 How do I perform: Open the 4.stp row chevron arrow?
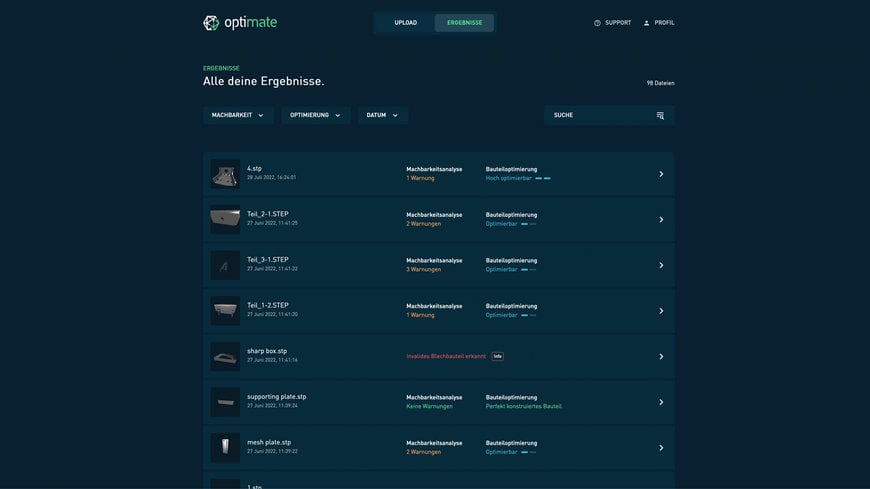pyautogui.click(x=661, y=174)
